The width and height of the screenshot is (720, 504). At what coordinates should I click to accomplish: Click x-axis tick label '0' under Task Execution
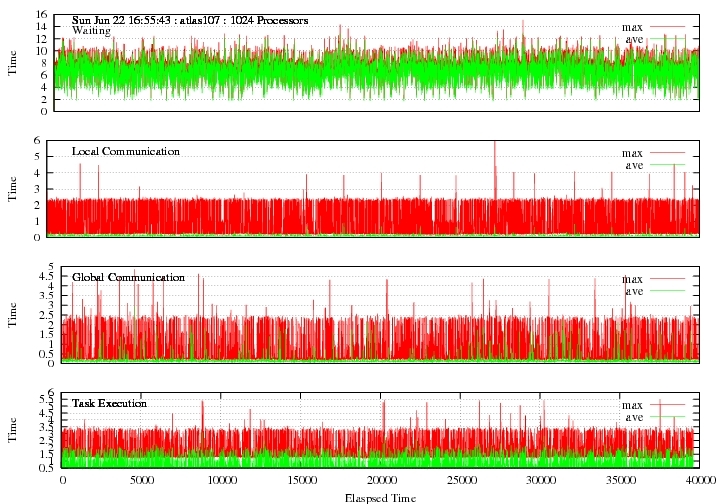pos(62,480)
